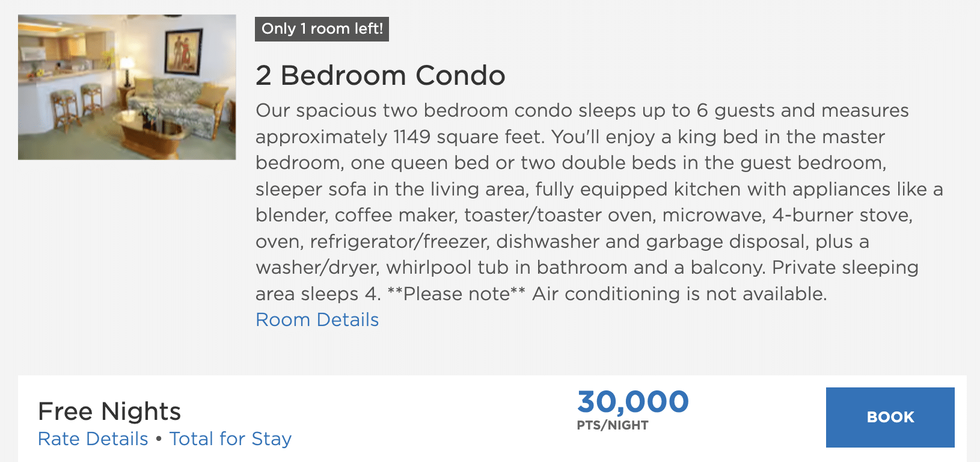Click the 'Air conditioning is not available' note
Viewport: 980px width, 462px height.
[x=679, y=294]
